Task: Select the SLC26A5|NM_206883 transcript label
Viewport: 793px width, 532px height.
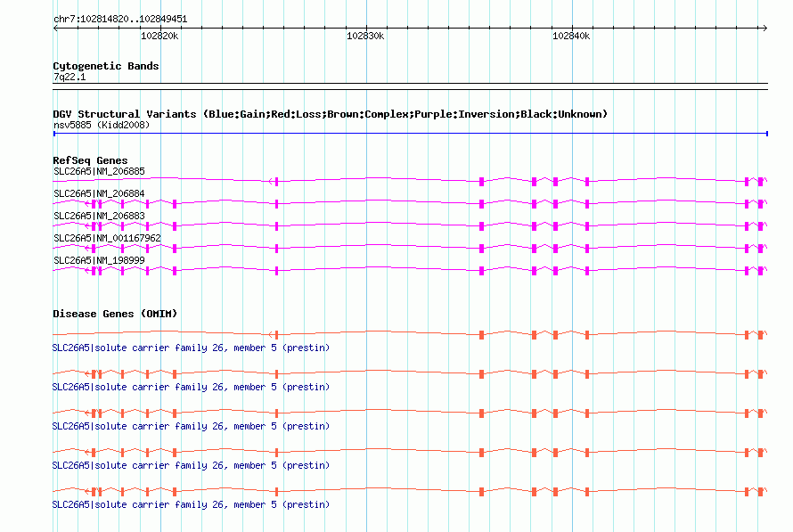Action: 99,216
